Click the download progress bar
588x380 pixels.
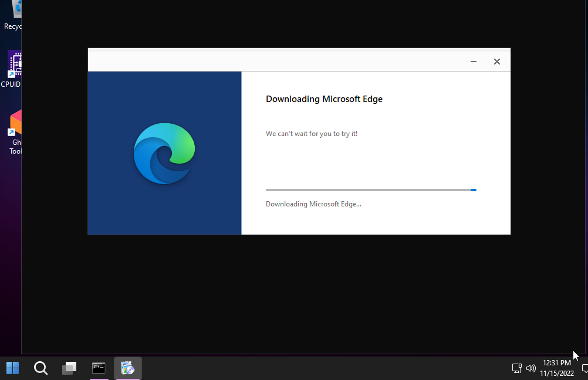coord(371,190)
